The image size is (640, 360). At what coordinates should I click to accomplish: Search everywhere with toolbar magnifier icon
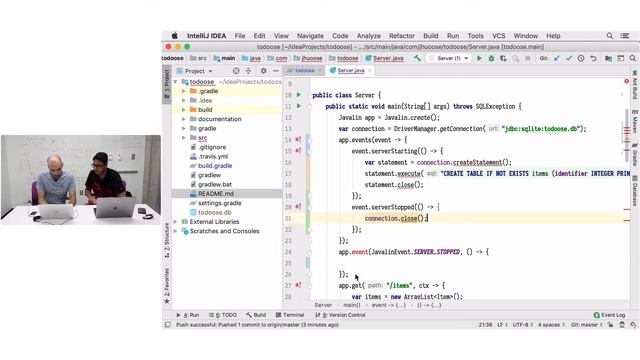633,58
